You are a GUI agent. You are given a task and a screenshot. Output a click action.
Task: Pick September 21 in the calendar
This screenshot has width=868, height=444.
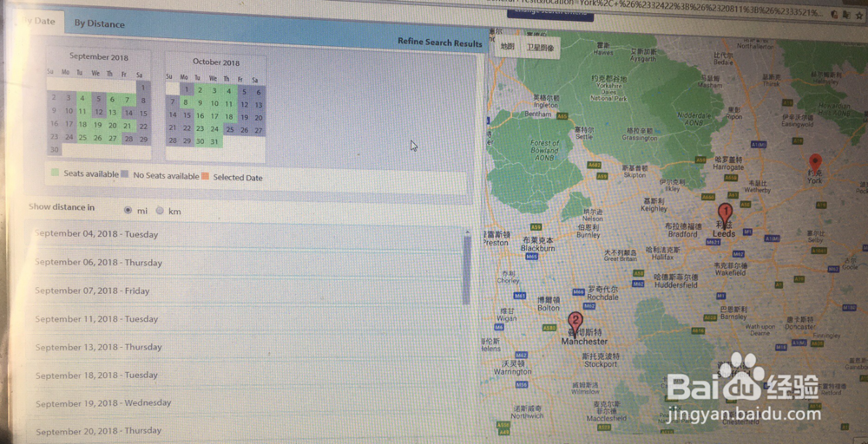127,126
